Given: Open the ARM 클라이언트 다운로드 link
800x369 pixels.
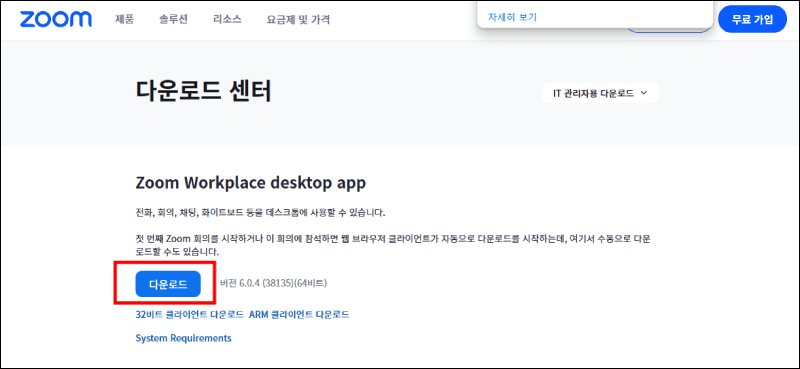Looking at the screenshot, I should [299, 314].
